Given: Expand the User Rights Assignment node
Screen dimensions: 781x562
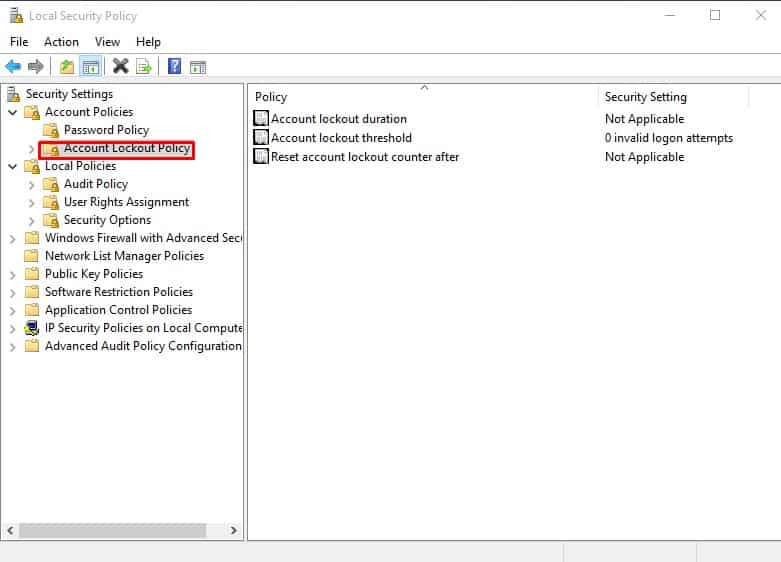Looking at the screenshot, I should pyautogui.click(x=31, y=203).
